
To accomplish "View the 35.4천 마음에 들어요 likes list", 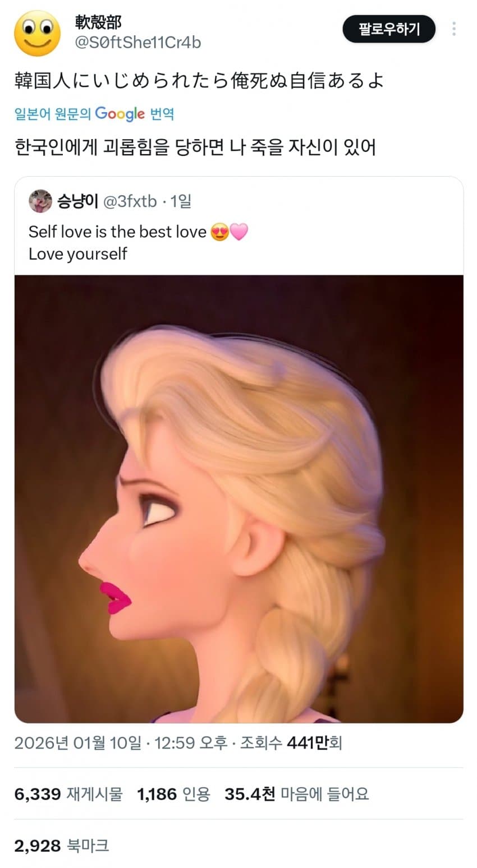I will point(297,793).
